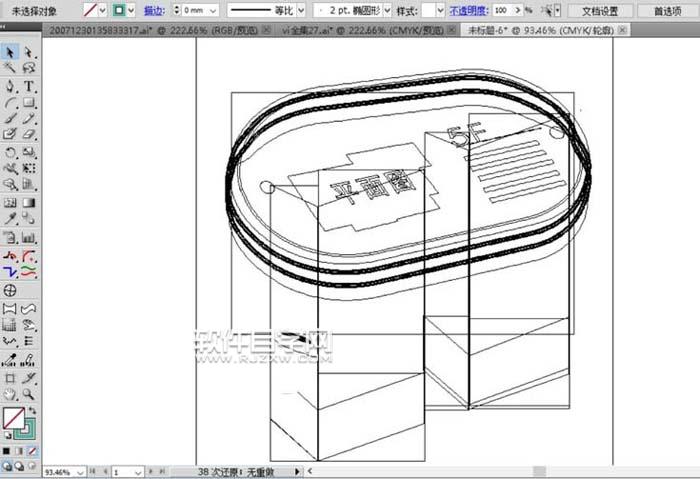Set paint mode to solid Color

pos(6,451)
